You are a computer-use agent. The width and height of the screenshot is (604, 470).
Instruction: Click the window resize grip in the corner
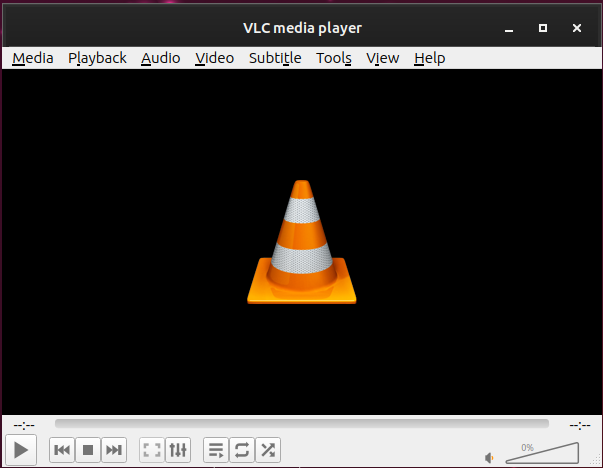(596, 460)
